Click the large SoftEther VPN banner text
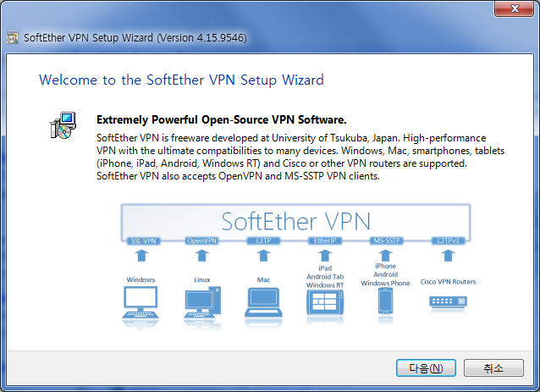Viewport: 540px width, 392px height. (x=296, y=221)
